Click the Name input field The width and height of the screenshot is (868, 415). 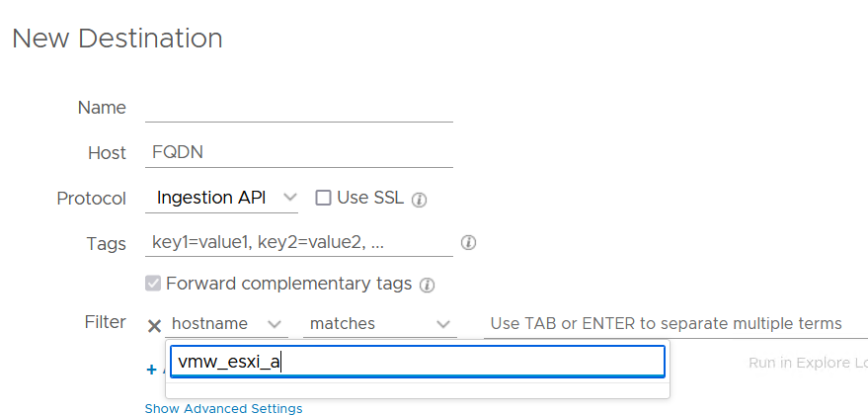tap(298, 108)
